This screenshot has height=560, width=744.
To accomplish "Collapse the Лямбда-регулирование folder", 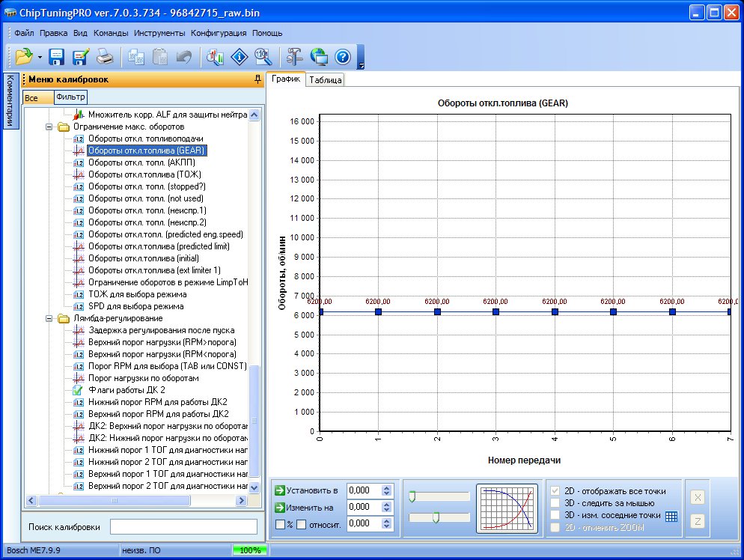I will [50, 318].
